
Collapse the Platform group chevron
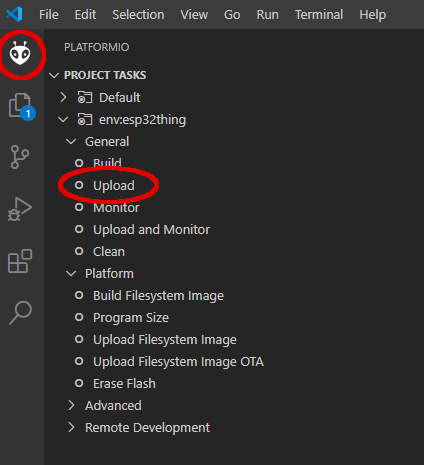(71, 274)
